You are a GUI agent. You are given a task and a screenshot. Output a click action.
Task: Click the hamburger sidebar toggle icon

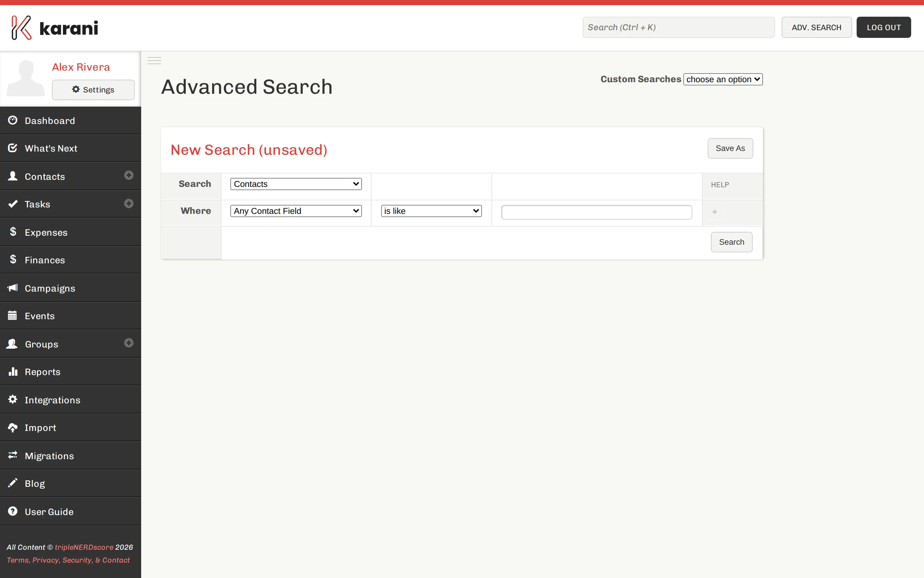(x=154, y=60)
